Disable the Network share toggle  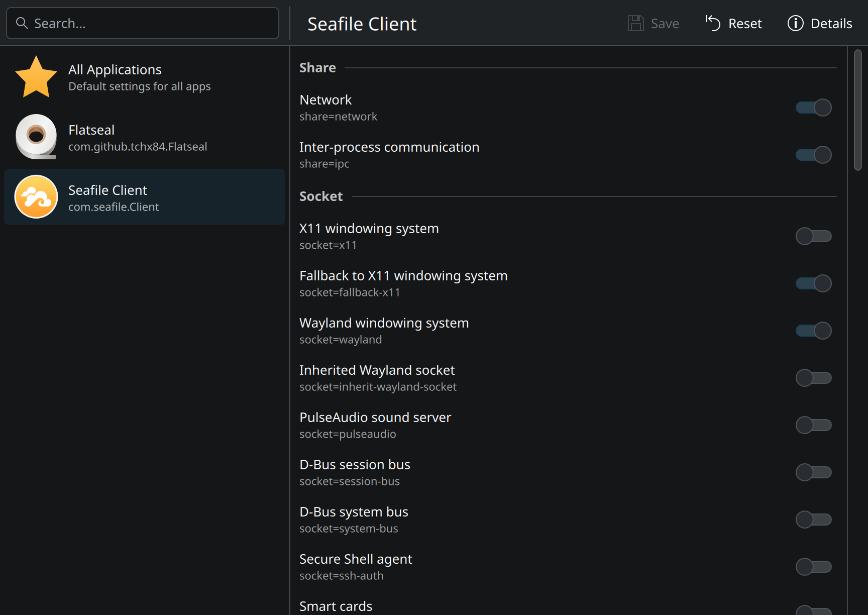813,108
